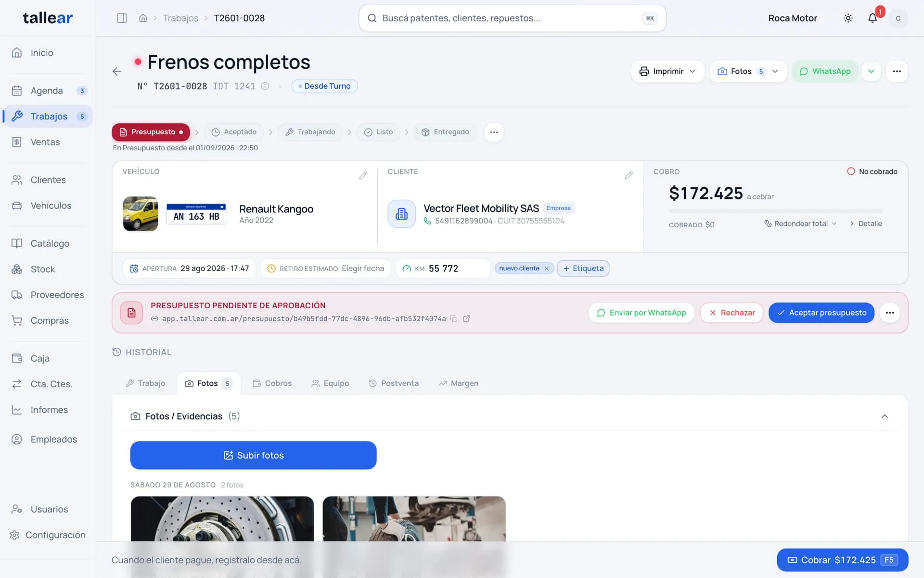Screen dimensions: 924x578
Task: Edit client details with the pencil icon
Action: click(x=629, y=175)
